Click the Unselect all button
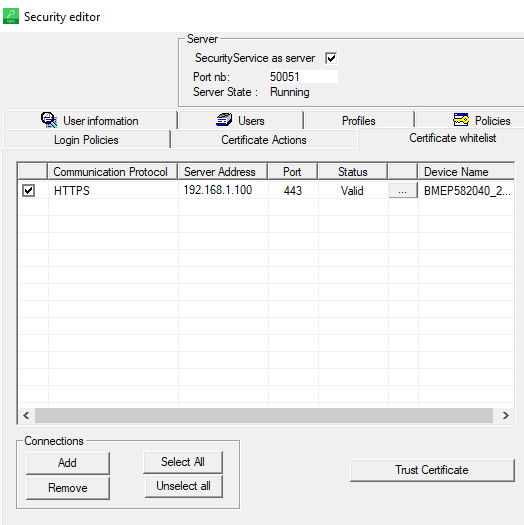 (x=183, y=486)
